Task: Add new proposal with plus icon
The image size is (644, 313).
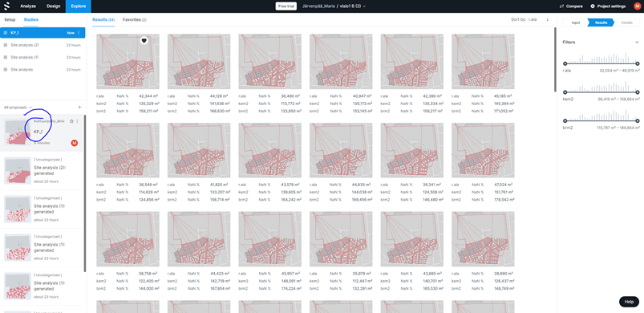Action: pyautogui.click(x=79, y=108)
